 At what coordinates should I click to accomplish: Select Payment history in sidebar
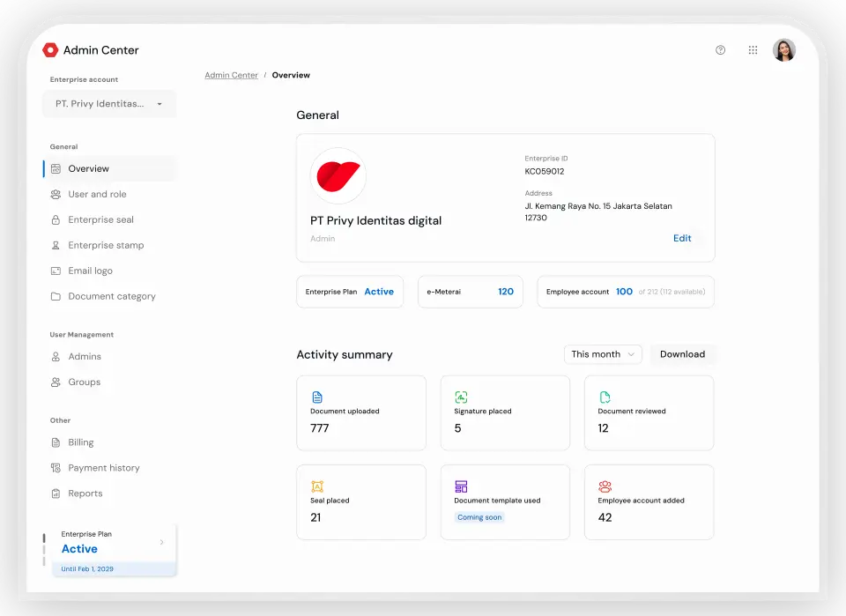[104, 468]
